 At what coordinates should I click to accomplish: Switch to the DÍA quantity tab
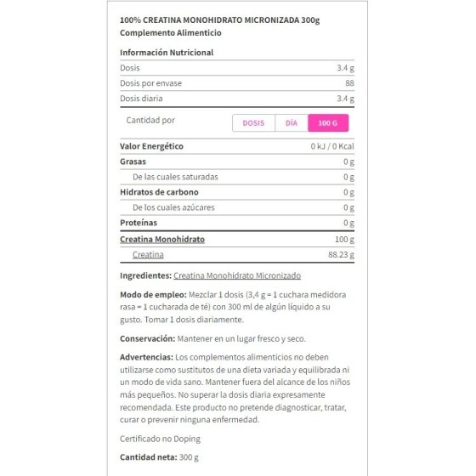(x=292, y=123)
